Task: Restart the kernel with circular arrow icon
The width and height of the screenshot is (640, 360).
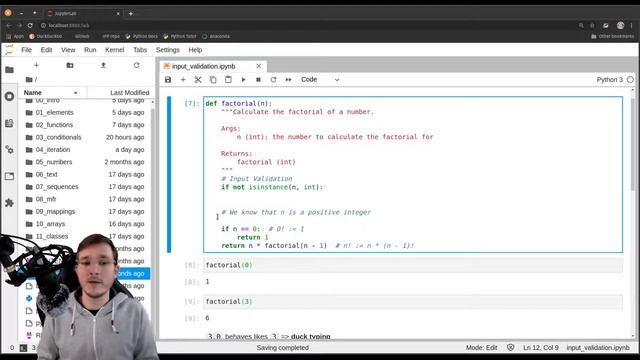Action: coord(273,80)
